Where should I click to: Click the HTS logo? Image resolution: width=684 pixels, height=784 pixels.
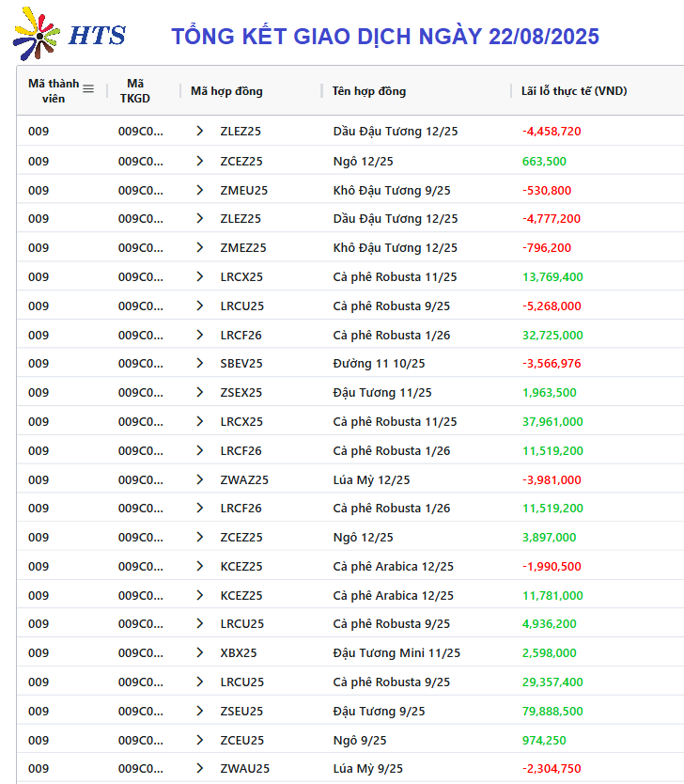pyautogui.click(x=69, y=34)
